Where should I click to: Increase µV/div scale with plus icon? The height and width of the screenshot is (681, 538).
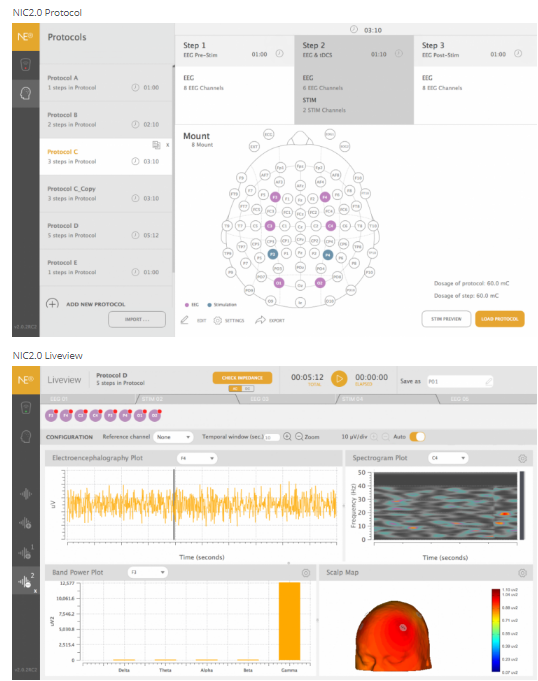click(374, 436)
